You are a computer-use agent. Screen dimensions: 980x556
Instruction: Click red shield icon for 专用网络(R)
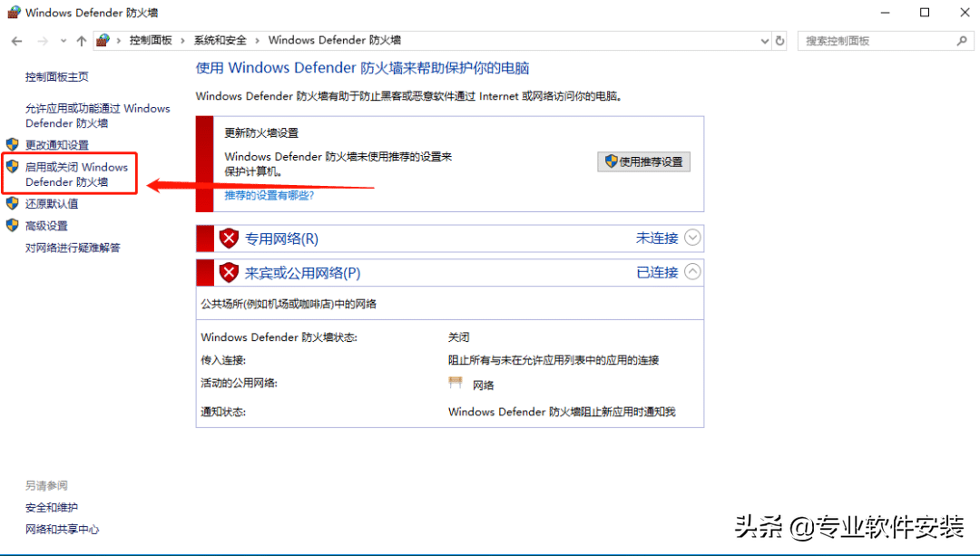[229, 238]
